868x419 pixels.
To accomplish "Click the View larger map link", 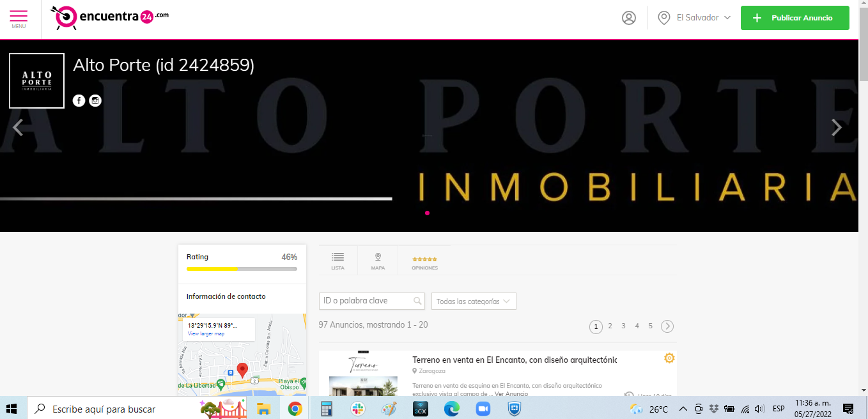I will click(206, 333).
